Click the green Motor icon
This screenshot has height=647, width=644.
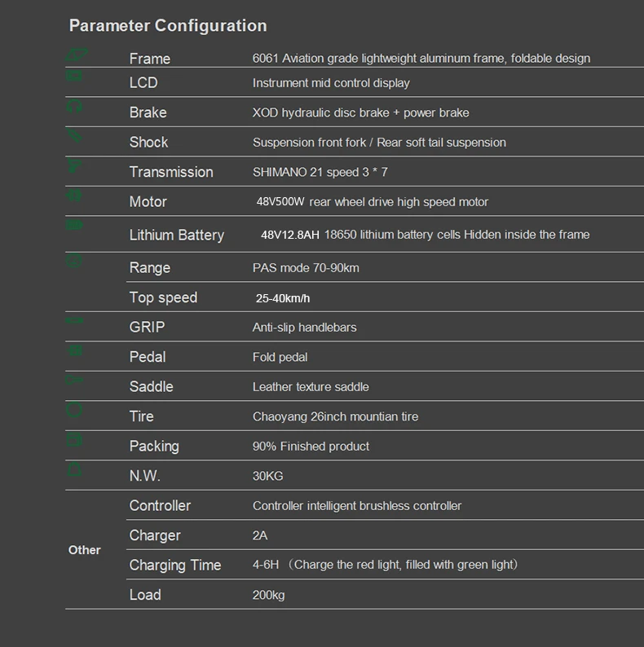(x=75, y=196)
